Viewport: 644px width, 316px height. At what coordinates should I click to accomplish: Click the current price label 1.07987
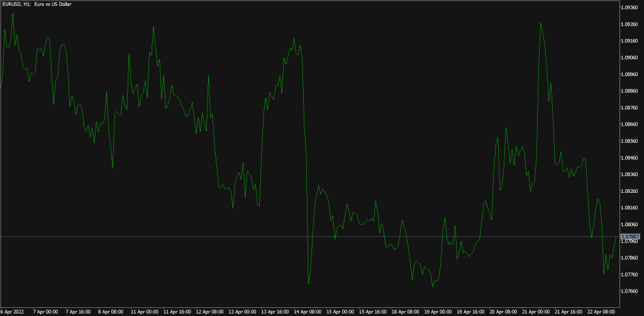click(x=630, y=236)
